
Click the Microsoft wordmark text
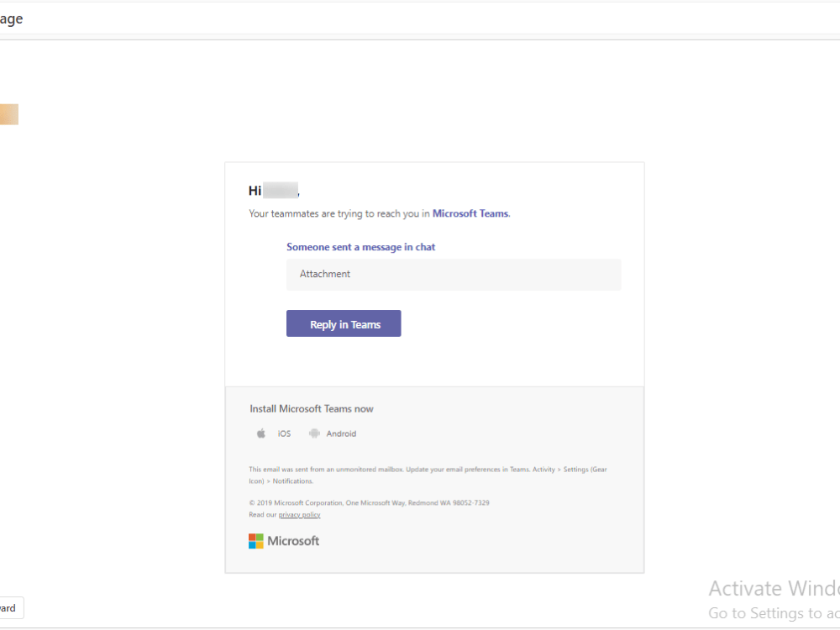(x=293, y=541)
